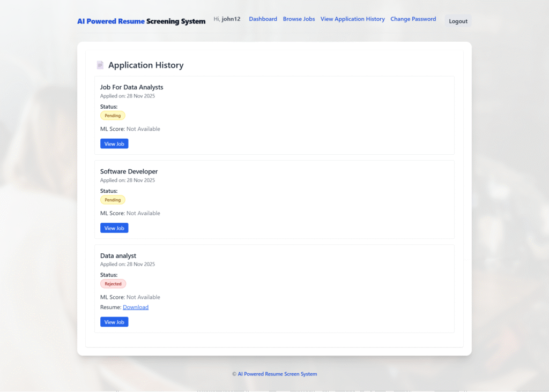
Task: View Job for the Software Developer application
Action: 114,228
